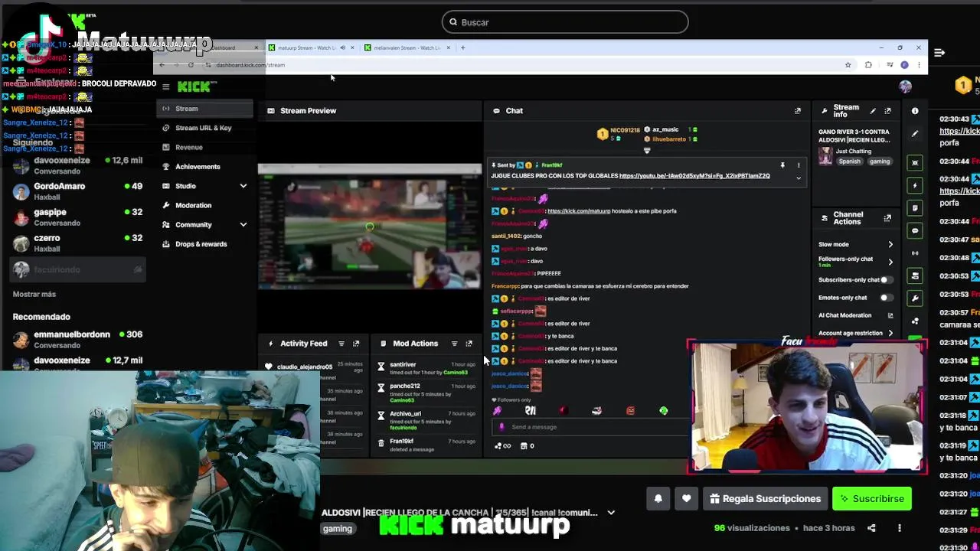Open a new browser tab
The width and height of the screenshot is (980, 551).
click(x=462, y=47)
